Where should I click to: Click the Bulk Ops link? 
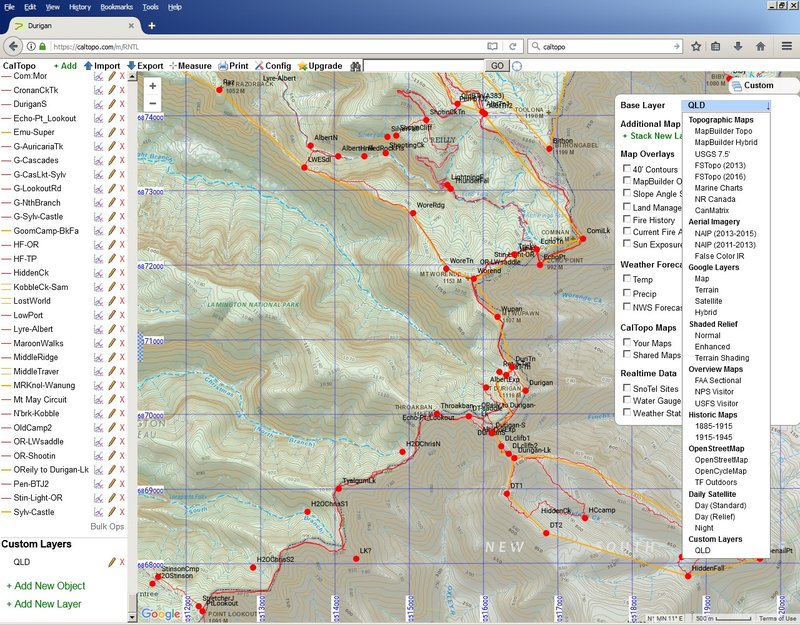[x=107, y=527]
